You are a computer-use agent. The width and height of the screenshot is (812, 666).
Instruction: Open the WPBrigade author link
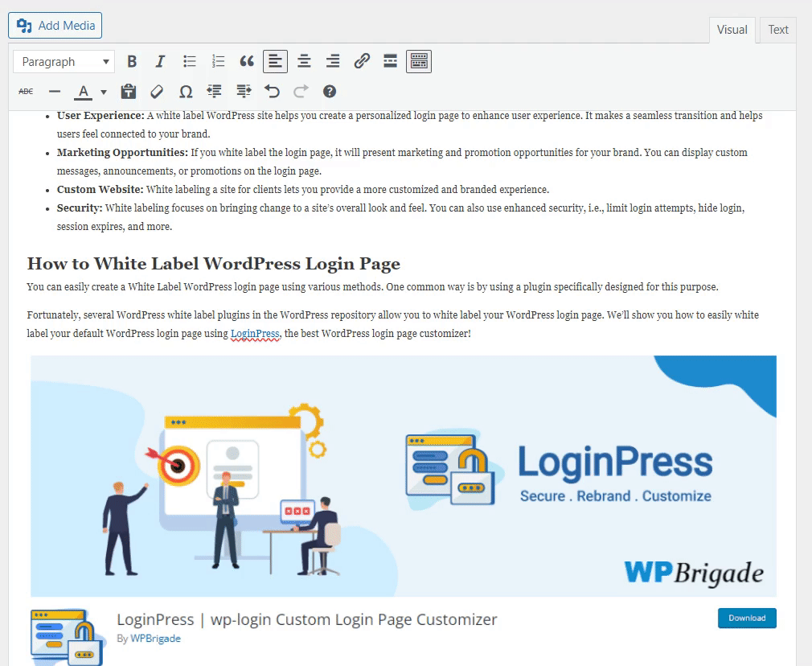155,639
